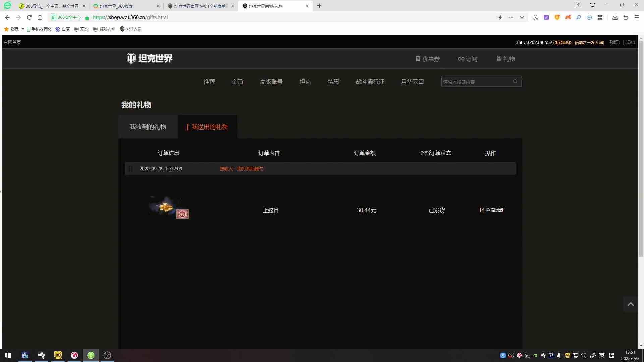Image resolution: width=644 pixels, height=362 pixels.
Task: Click the yellow shield extension icon
Action: pos(557,17)
